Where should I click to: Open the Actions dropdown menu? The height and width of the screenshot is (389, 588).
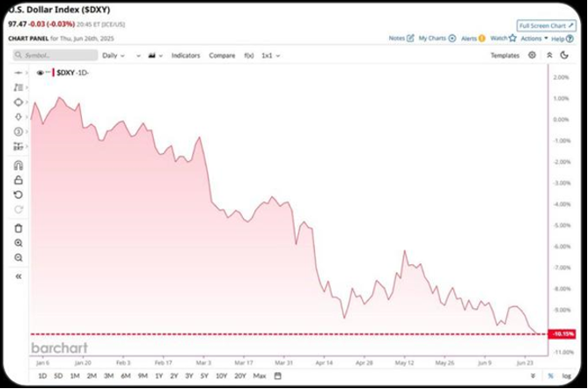[534, 38]
